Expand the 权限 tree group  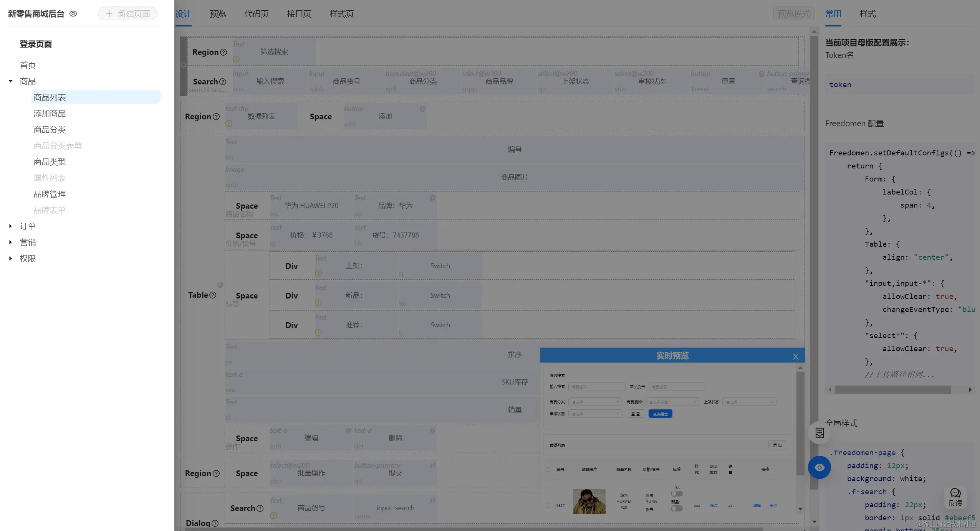(11, 259)
